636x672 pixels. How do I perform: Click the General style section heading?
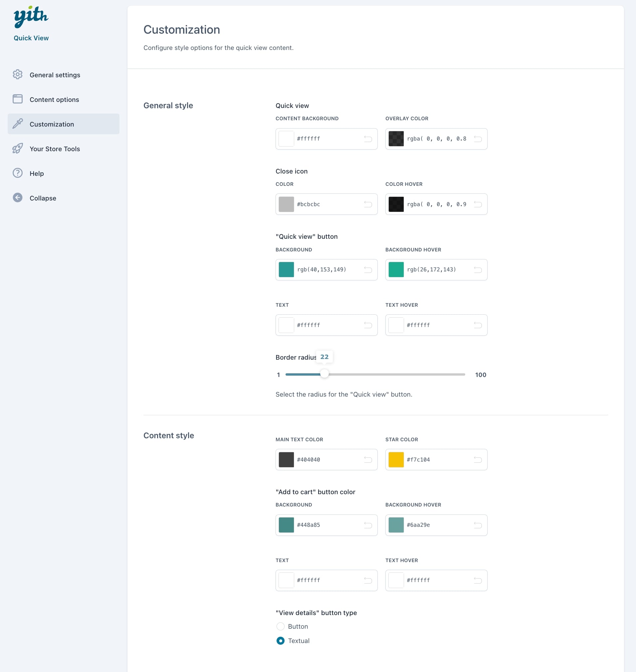pos(168,106)
